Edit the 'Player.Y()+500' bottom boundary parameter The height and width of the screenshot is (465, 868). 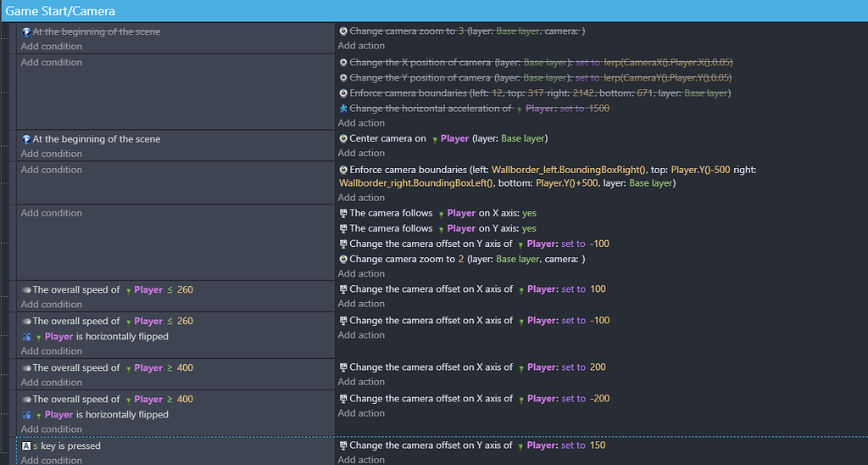pyautogui.click(x=567, y=183)
